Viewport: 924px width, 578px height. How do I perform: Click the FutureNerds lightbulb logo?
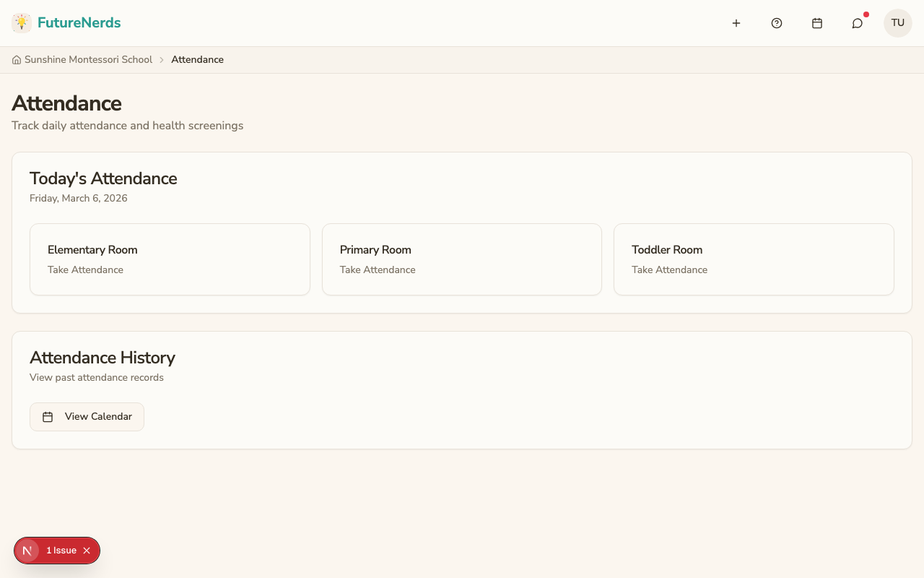pos(22,22)
